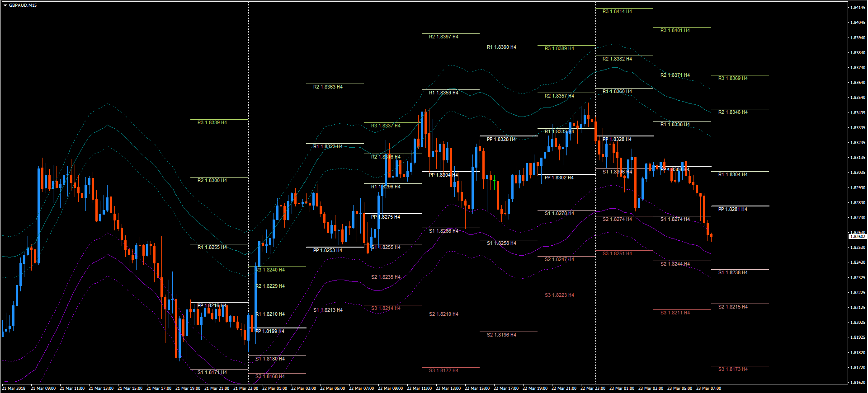868x393 pixels.
Task: Click the pivot label "R3 1.8414 H4"
Action: pyautogui.click(x=617, y=12)
